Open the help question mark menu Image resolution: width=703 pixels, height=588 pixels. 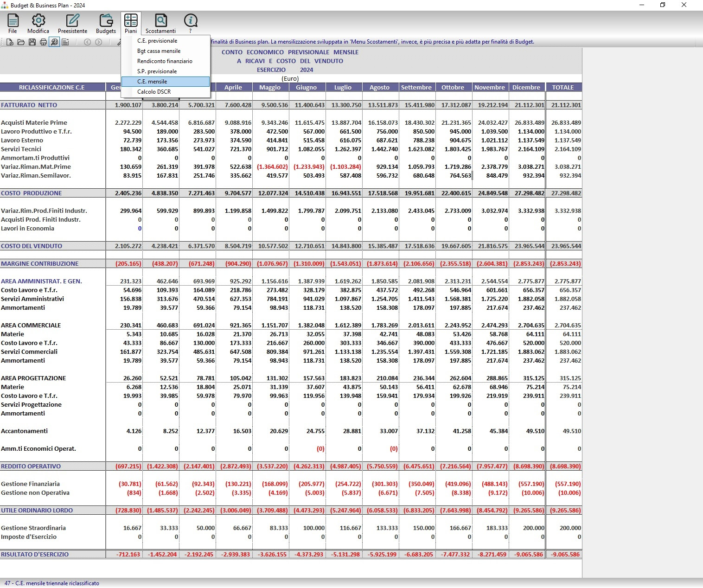[x=190, y=24]
